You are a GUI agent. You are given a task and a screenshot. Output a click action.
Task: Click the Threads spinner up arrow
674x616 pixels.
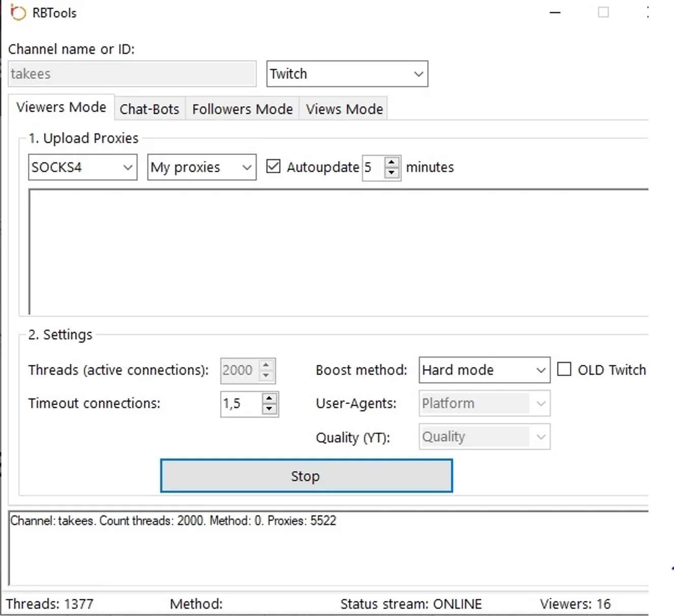[266, 365]
